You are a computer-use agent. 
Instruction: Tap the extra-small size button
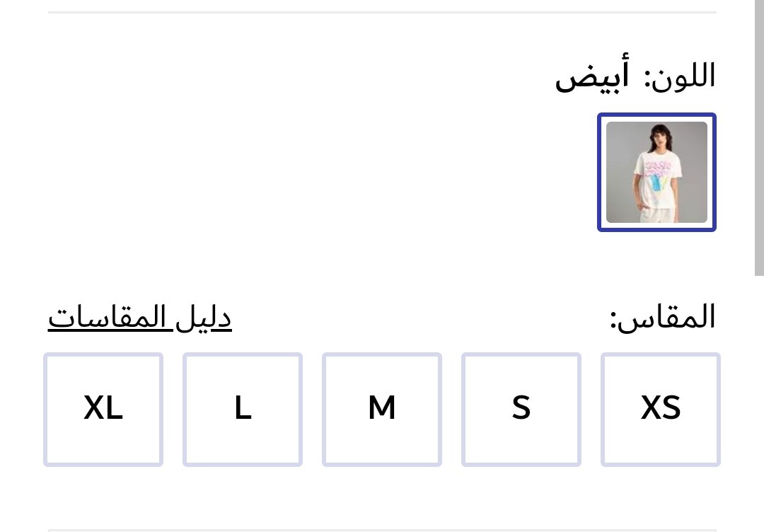pyautogui.click(x=661, y=409)
